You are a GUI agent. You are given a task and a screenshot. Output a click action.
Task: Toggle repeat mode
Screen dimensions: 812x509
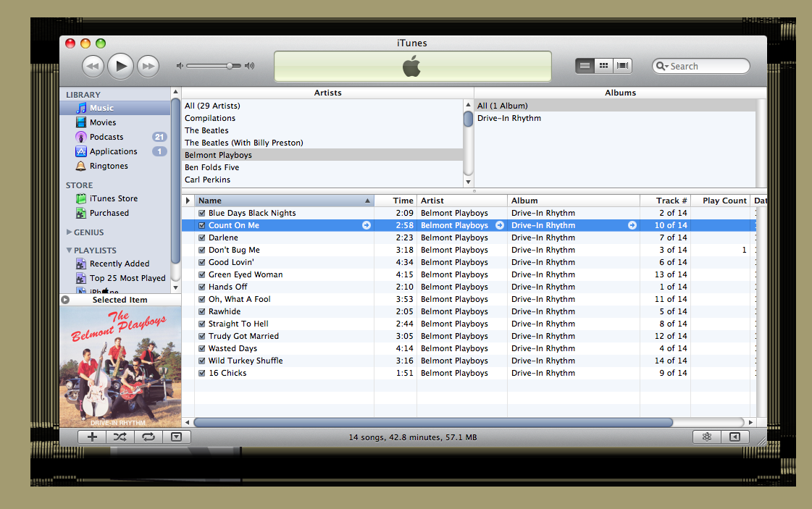[x=148, y=437]
